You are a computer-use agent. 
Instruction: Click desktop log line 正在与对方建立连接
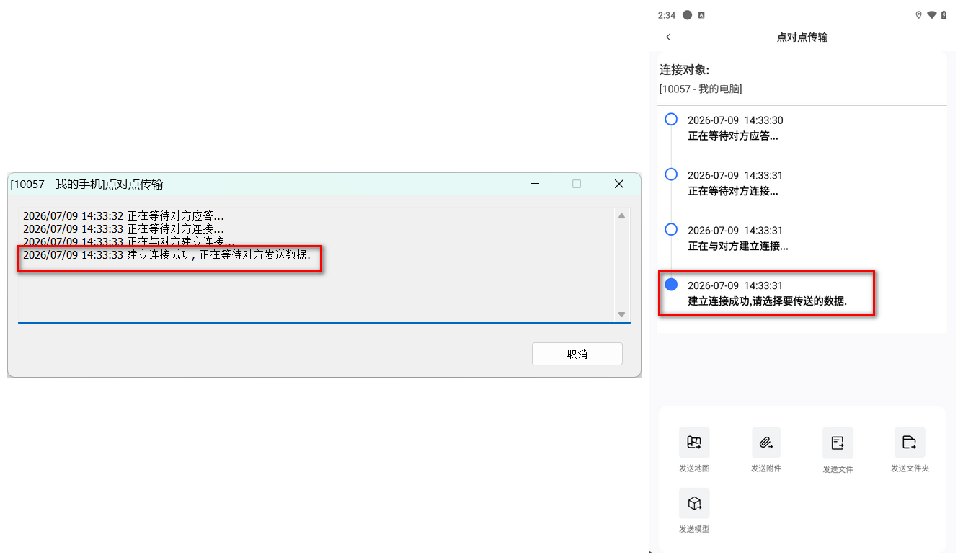[x=128, y=241]
